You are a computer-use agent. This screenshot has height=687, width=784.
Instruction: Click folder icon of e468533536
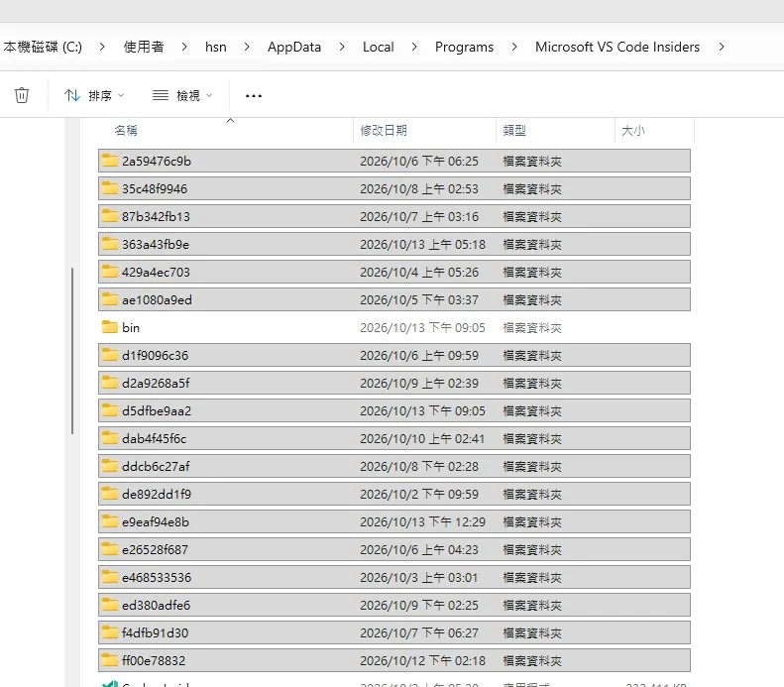[x=109, y=577]
